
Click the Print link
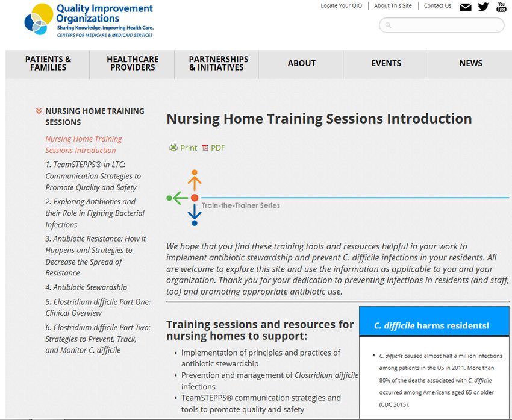pyautogui.click(x=189, y=148)
